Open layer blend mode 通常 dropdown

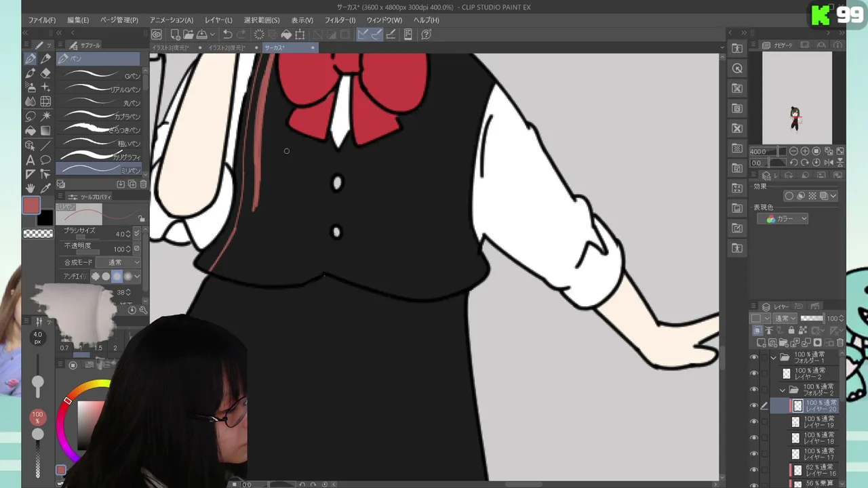tap(785, 318)
